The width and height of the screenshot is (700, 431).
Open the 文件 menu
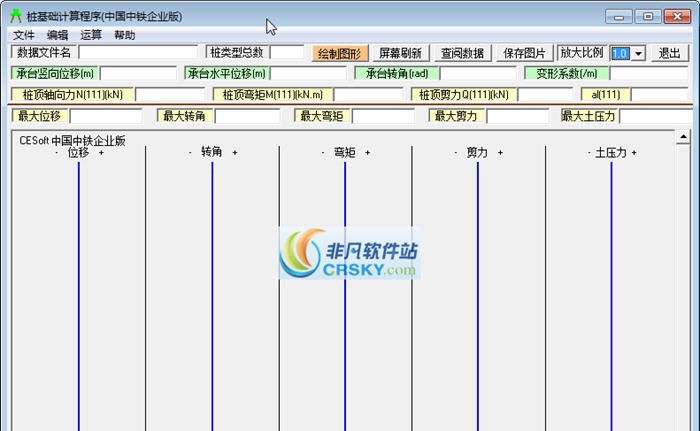tap(23, 35)
